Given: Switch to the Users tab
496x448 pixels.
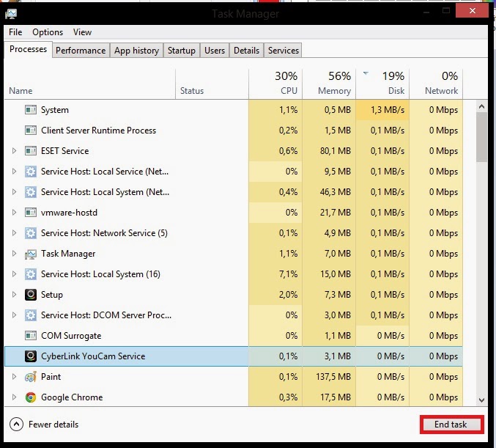Looking at the screenshot, I should pos(215,51).
